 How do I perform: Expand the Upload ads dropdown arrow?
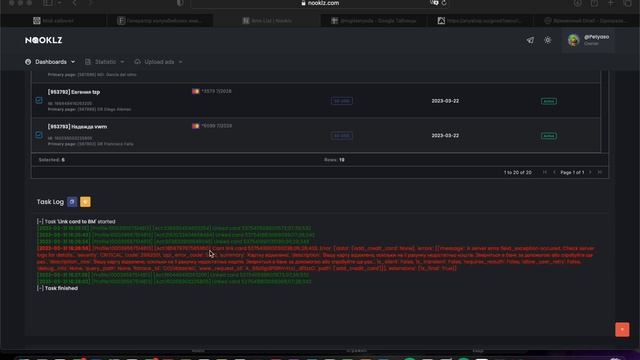pyautogui.click(x=180, y=62)
